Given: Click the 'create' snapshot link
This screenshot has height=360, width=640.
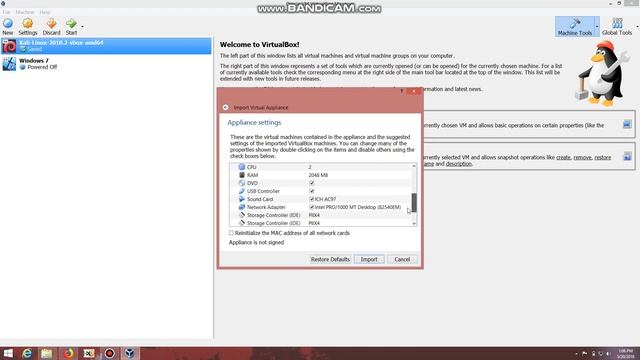Looking at the screenshot, I should point(563,158).
